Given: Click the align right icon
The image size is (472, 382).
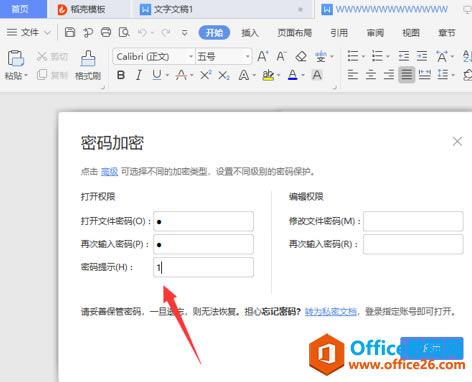Looking at the screenshot, I should 389,75.
